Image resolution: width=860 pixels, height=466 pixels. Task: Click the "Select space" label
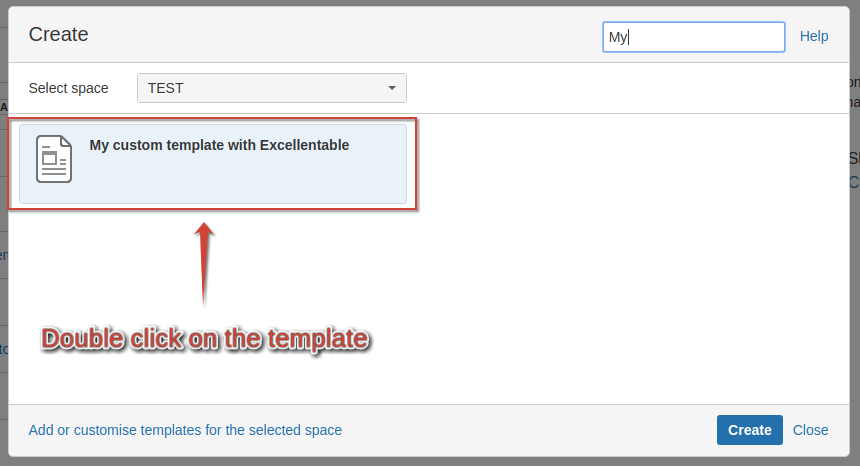pos(68,88)
